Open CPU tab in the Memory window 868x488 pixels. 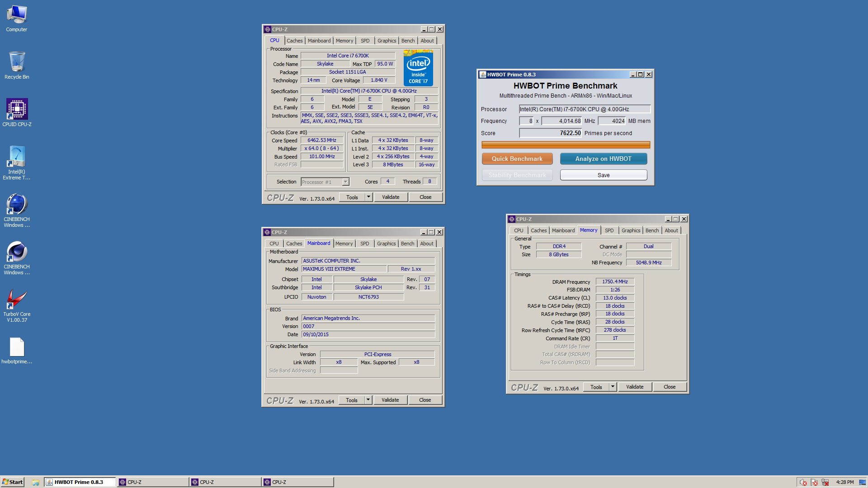pos(519,230)
